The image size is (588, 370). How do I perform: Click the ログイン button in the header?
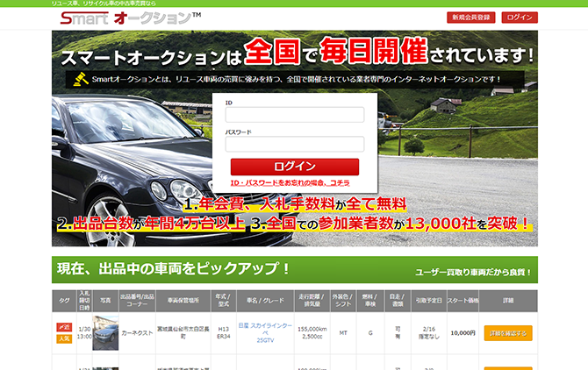520,18
